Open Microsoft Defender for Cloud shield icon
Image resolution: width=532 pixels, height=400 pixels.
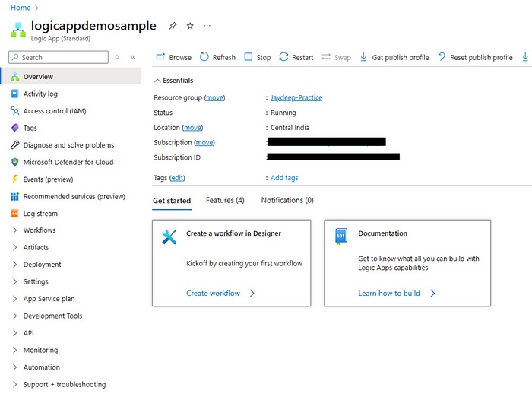(x=14, y=162)
